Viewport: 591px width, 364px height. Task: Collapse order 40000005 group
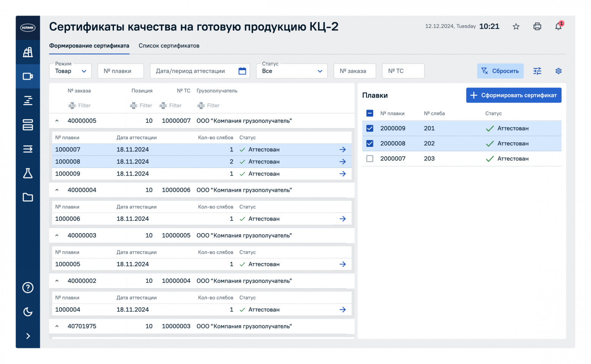click(x=57, y=121)
